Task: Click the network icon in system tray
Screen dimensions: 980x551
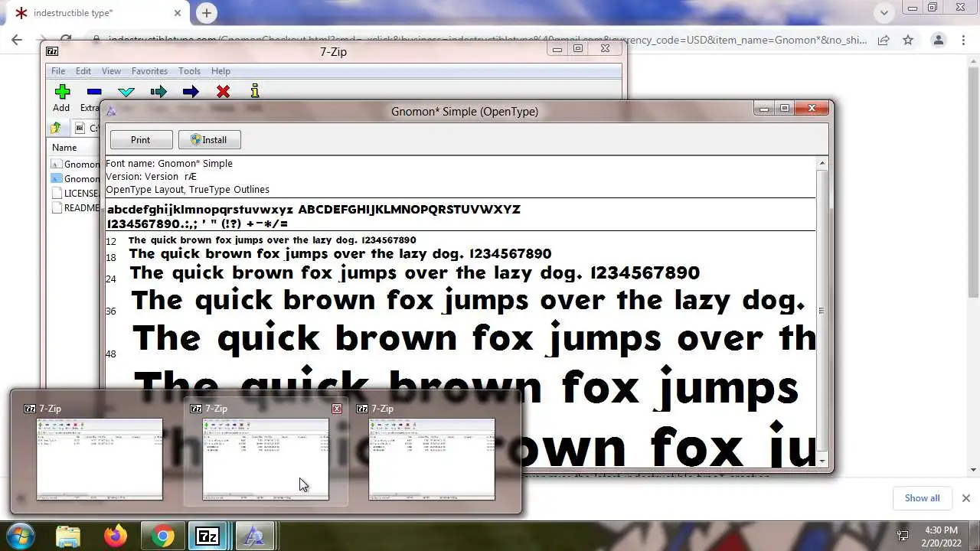Action: (x=903, y=536)
